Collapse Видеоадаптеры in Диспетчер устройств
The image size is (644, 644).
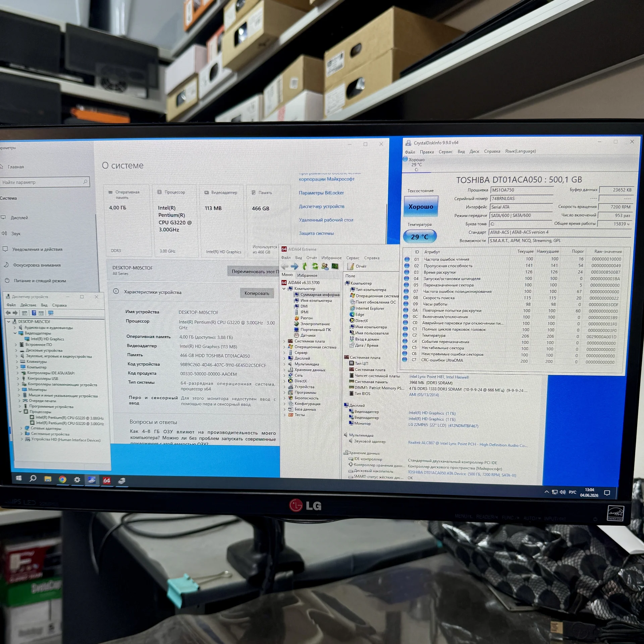click(x=15, y=333)
